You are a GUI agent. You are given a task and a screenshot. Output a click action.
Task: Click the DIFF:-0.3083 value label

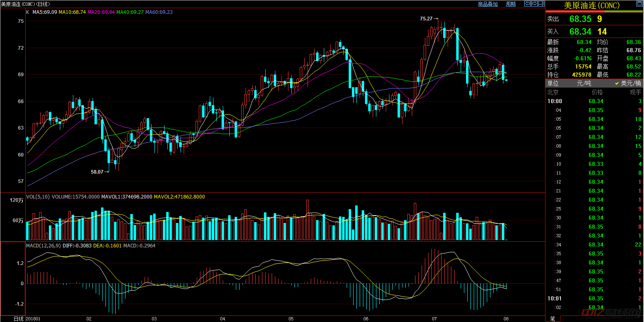(77, 246)
